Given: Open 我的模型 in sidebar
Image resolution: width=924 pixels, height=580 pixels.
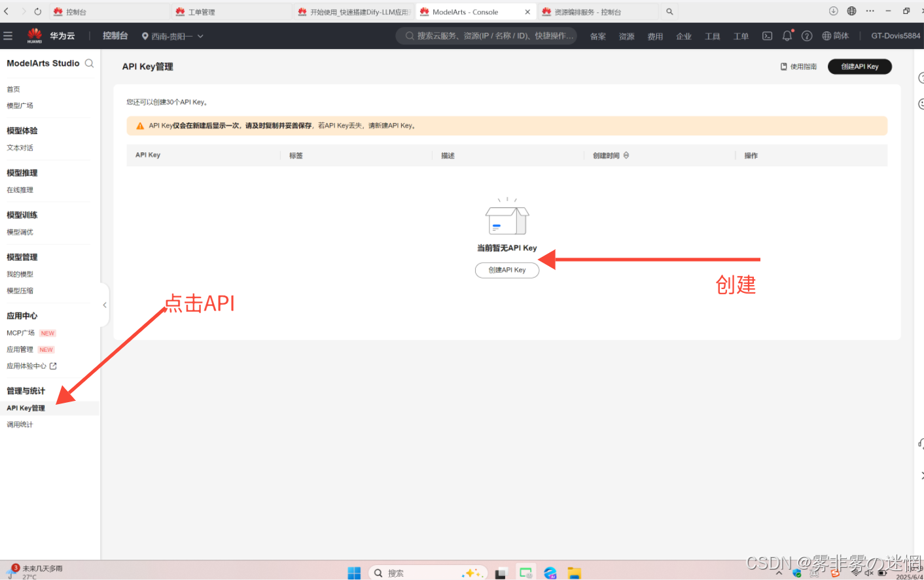Looking at the screenshot, I should coord(20,275).
